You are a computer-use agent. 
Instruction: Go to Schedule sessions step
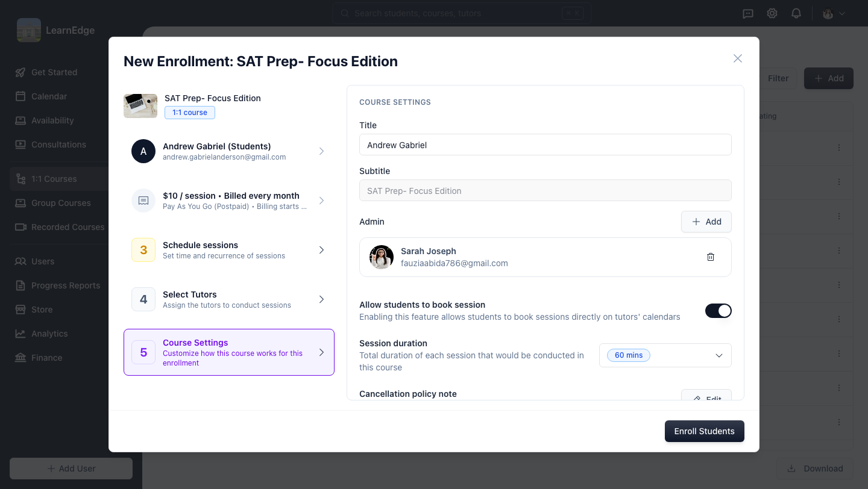(229, 250)
